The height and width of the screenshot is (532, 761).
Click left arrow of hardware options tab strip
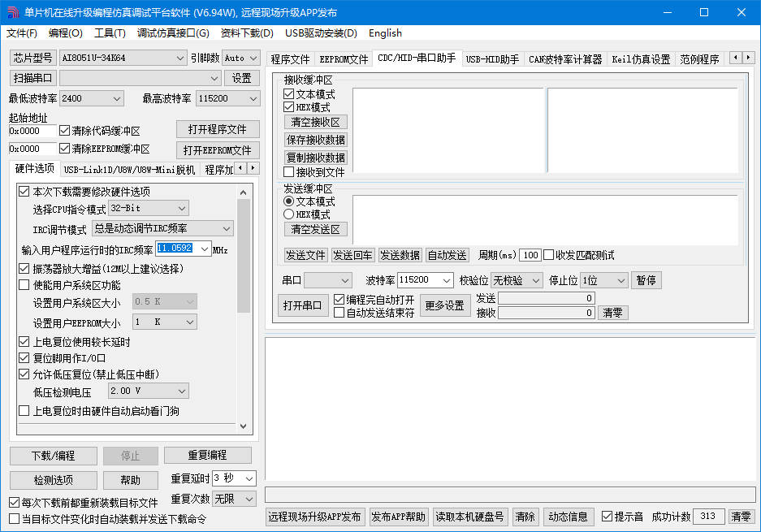tap(241, 168)
